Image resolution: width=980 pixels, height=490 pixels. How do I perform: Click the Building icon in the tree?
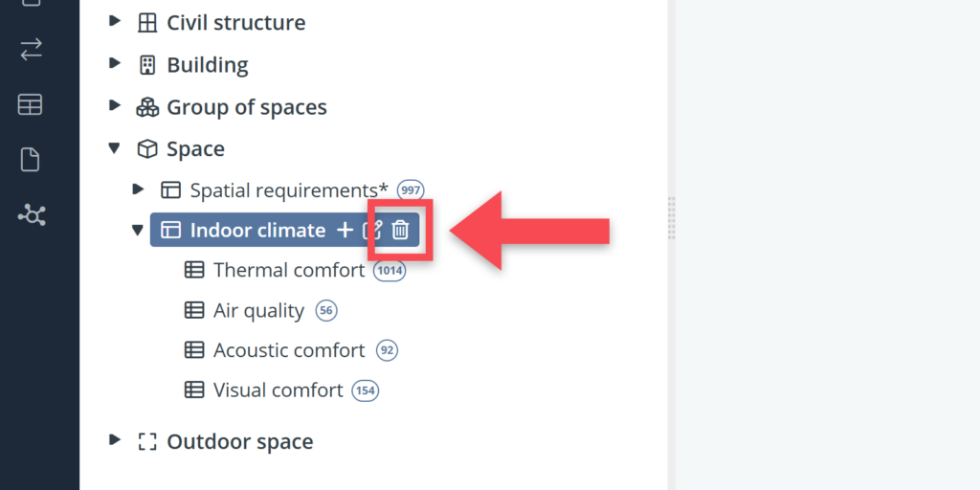pos(147,65)
